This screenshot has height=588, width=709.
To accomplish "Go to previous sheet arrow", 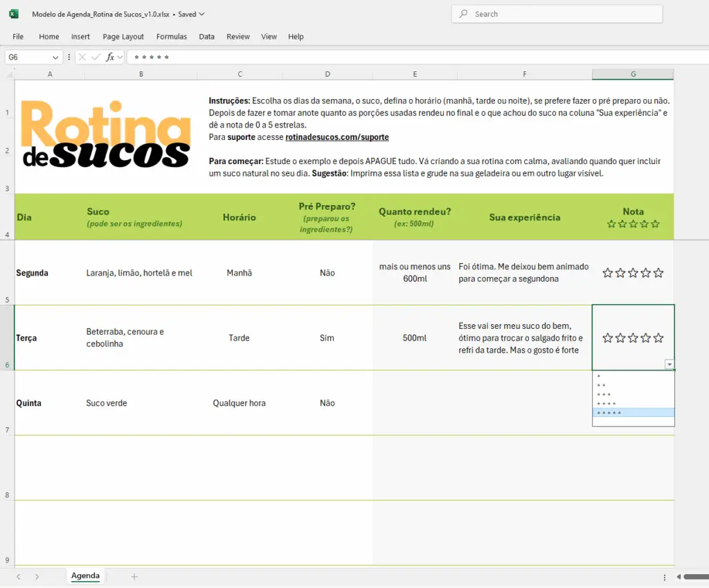I will [x=19, y=577].
